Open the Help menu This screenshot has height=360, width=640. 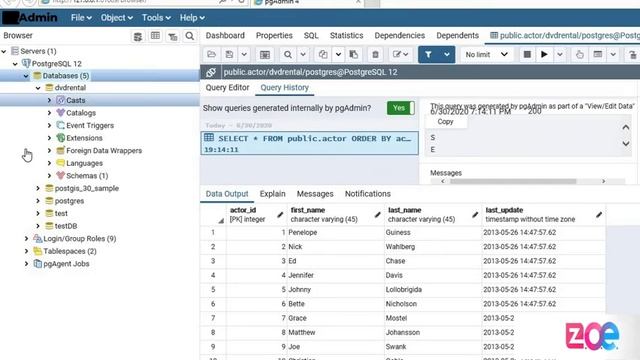[192, 18]
